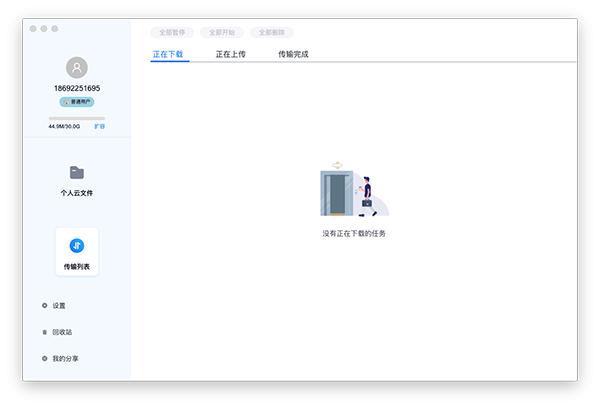Image resolution: width=600 pixels, height=408 pixels.
Task: Click the 扩容 expand storage link
Action: pos(99,126)
